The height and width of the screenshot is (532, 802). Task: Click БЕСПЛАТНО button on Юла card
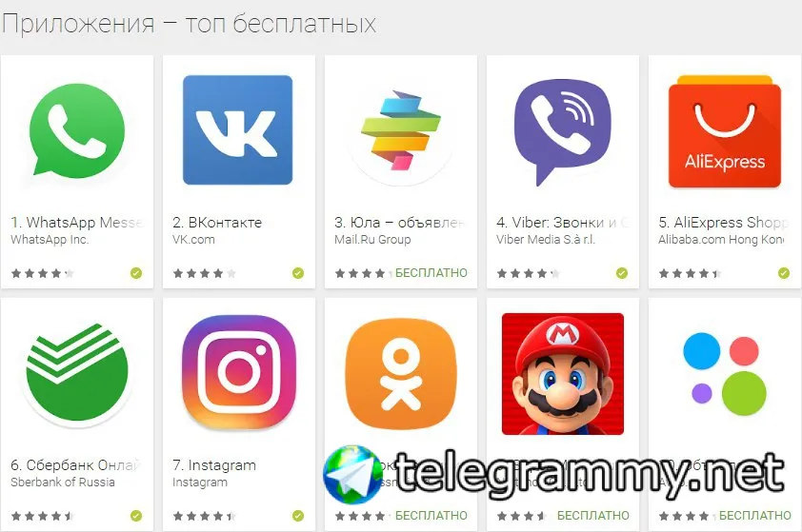(431, 273)
